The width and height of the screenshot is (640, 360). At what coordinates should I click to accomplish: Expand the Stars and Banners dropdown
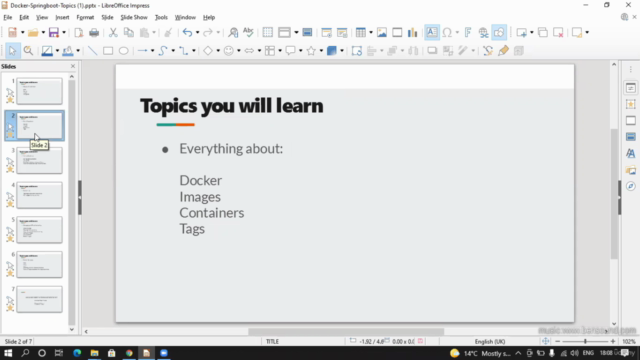point(321,51)
